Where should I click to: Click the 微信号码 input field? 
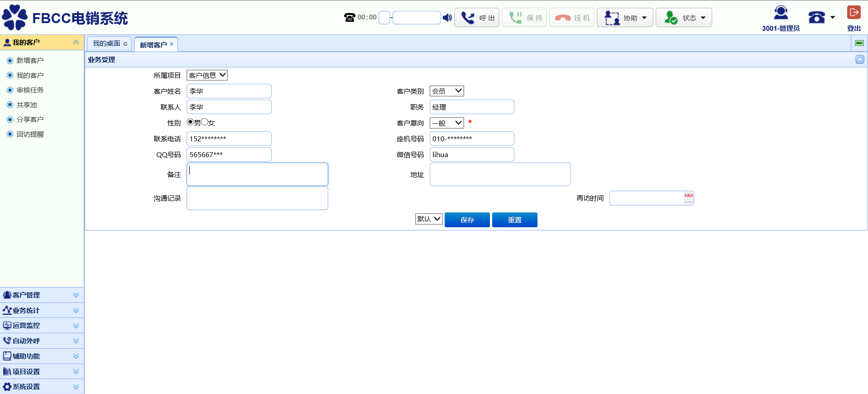472,154
